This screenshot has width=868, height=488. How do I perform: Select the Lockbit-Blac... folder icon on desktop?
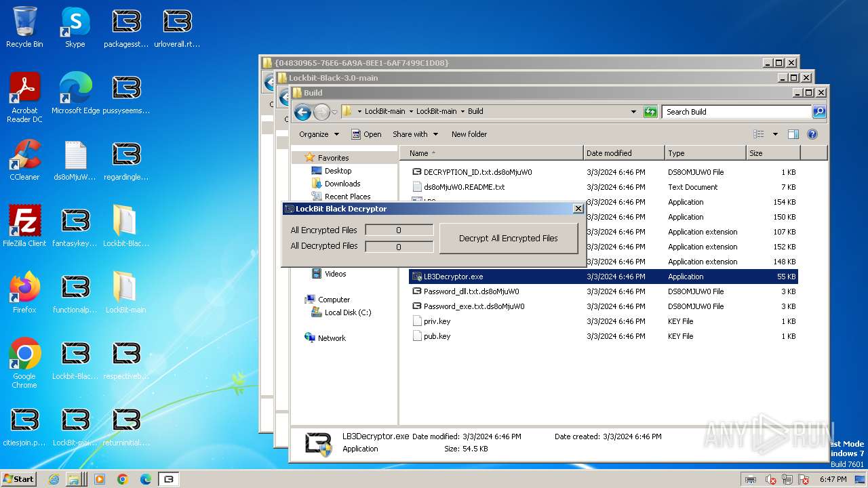click(126, 226)
